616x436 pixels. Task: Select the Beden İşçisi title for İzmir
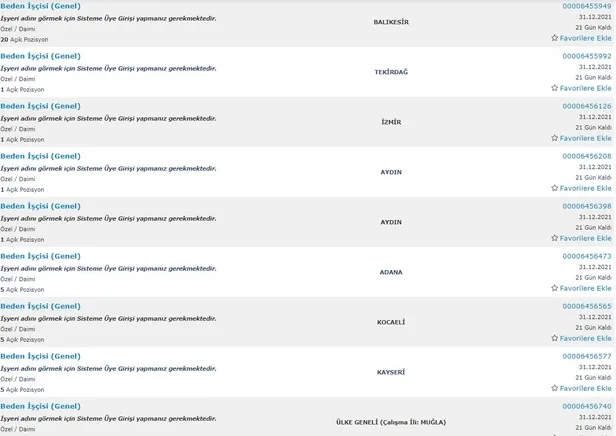[x=40, y=106]
